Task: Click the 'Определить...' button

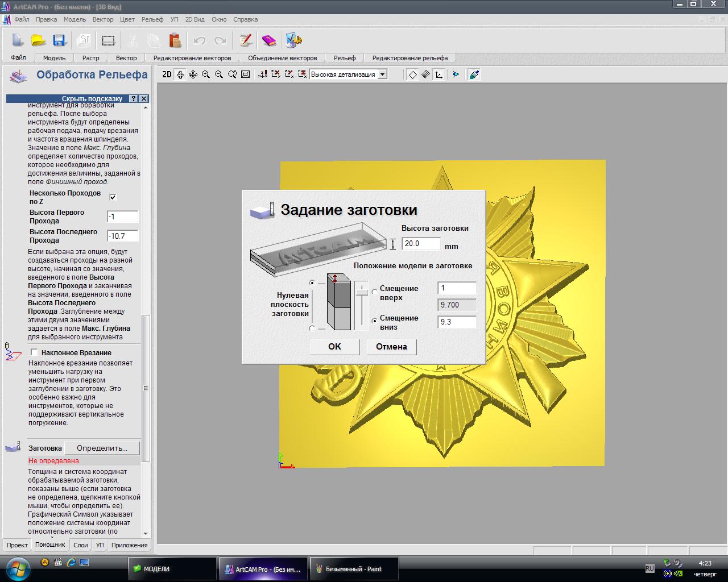Action: [102, 448]
